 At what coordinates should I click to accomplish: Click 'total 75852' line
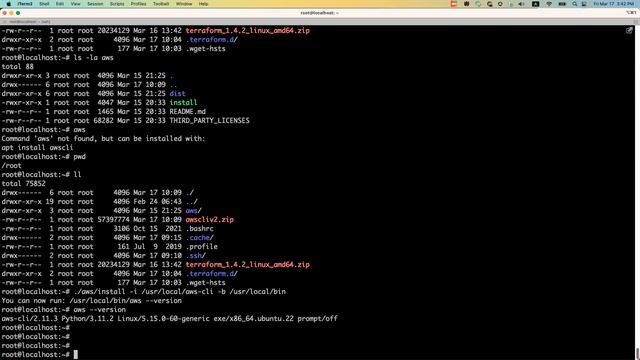[x=24, y=183]
